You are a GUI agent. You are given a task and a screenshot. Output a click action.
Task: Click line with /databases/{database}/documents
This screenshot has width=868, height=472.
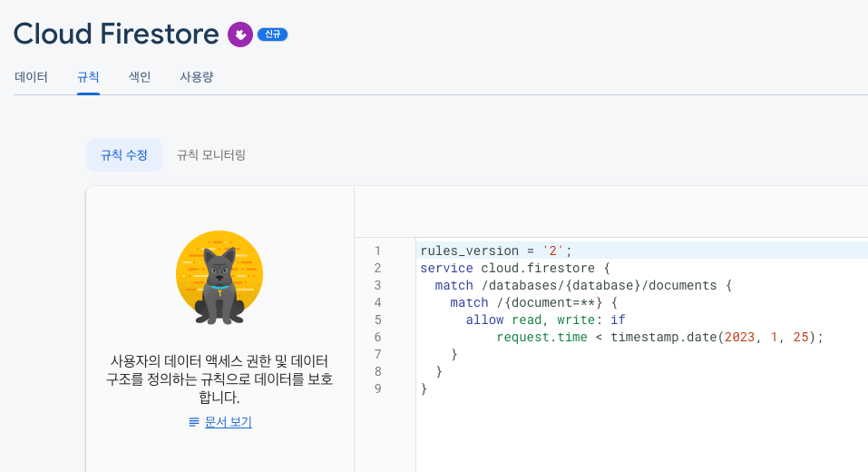click(583, 285)
